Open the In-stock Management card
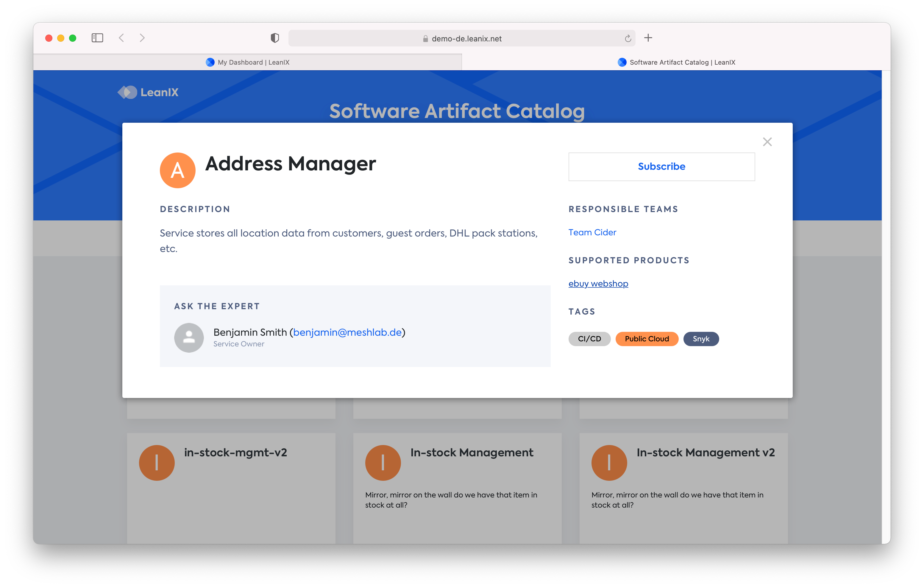This screenshot has width=924, height=588. click(458, 488)
